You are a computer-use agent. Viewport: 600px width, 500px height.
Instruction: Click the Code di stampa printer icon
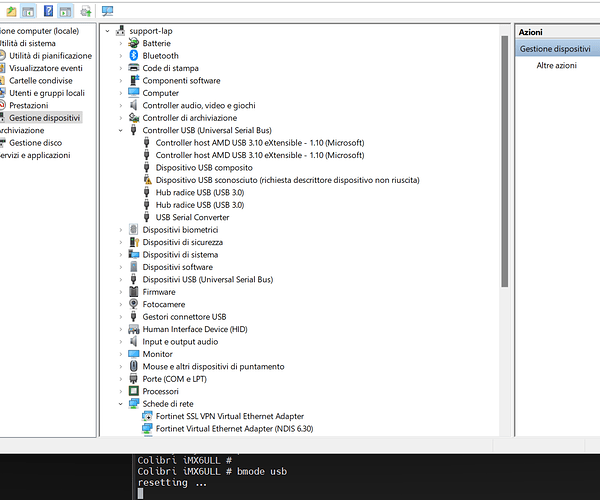[x=134, y=68]
